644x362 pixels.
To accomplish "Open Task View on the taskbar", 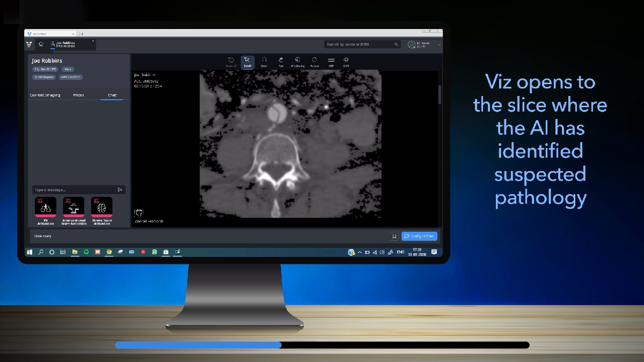I will pyautogui.click(x=63, y=252).
